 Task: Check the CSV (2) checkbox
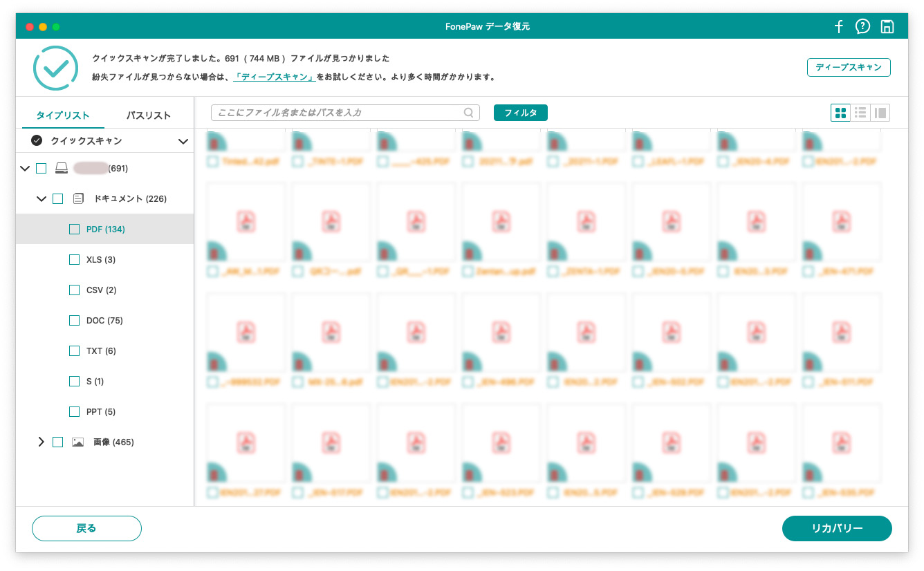(x=74, y=290)
